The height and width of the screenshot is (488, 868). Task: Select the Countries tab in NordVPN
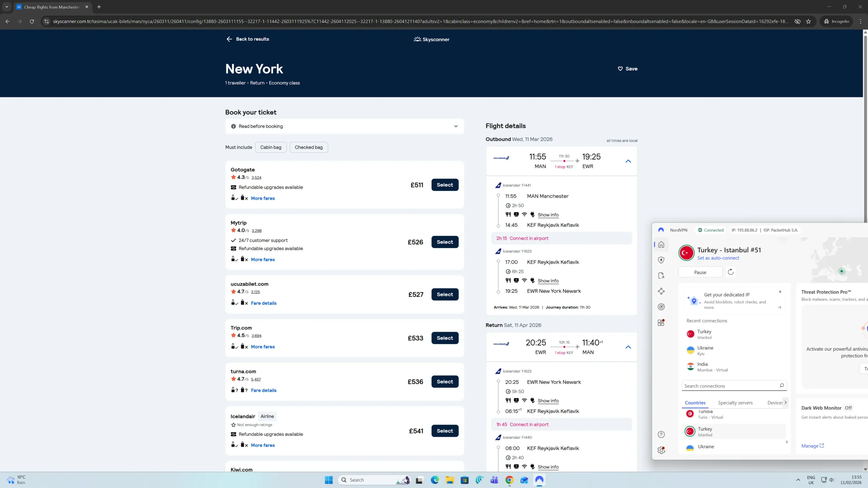(695, 403)
